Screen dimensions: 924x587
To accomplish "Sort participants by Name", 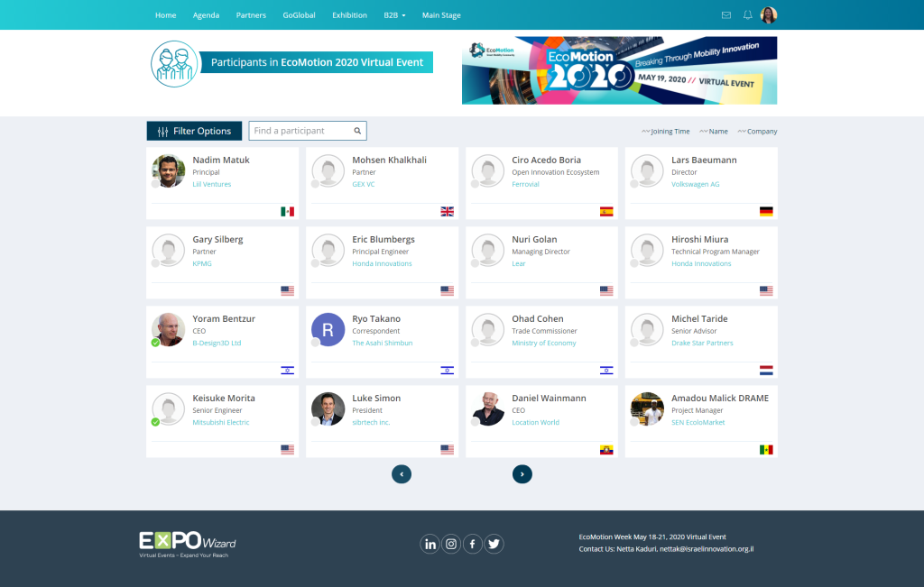I will coord(713,132).
